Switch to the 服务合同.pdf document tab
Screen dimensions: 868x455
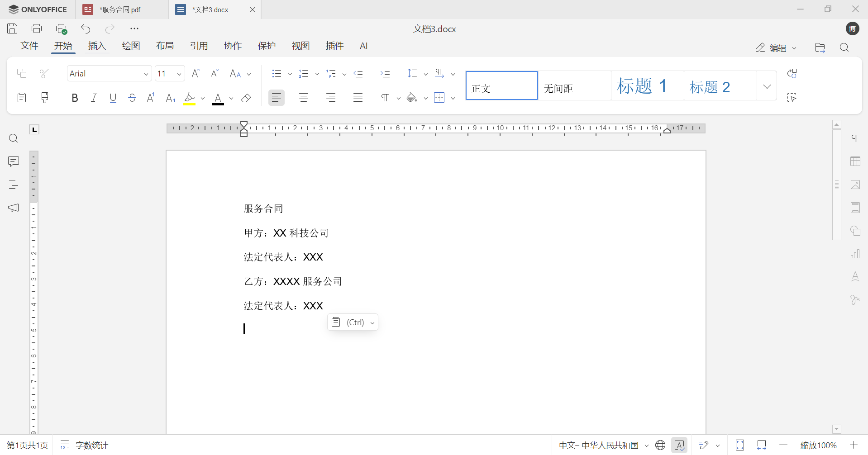click(x=119, y=9)
